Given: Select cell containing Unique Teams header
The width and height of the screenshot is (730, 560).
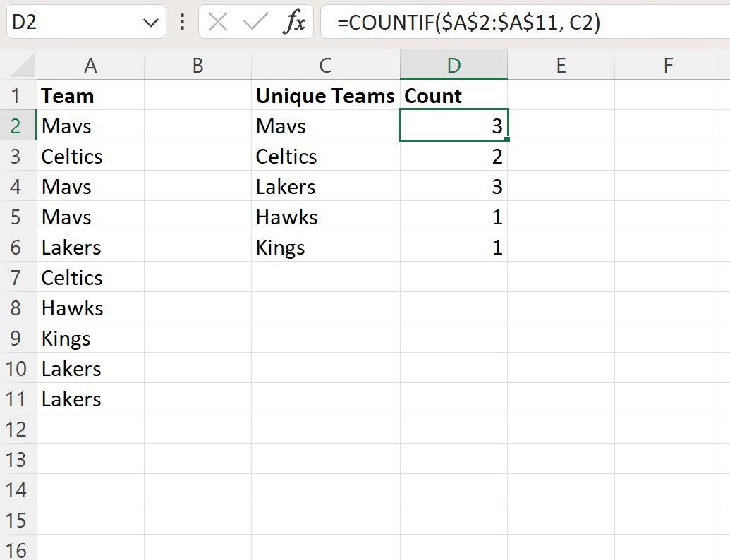Looking at the screenshot, I should coord(325,95).
